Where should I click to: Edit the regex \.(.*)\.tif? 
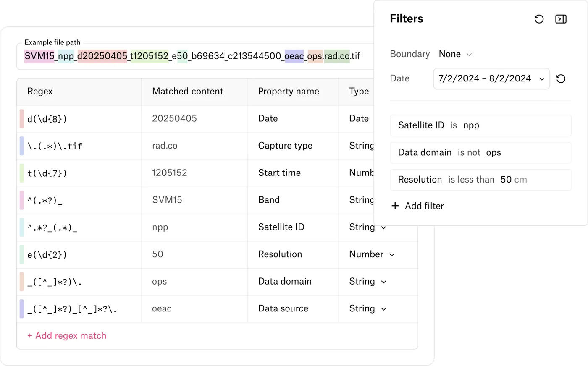pos(55,146)
